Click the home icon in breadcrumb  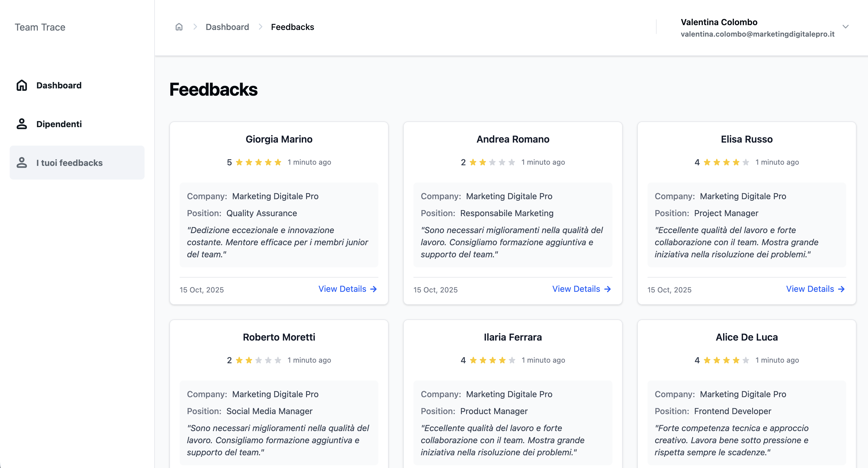179,27
